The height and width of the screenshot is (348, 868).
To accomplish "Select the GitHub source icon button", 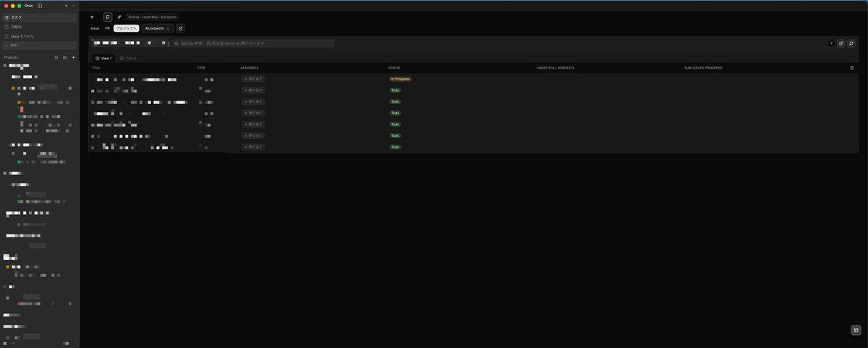I will click(x=108, y=17).
